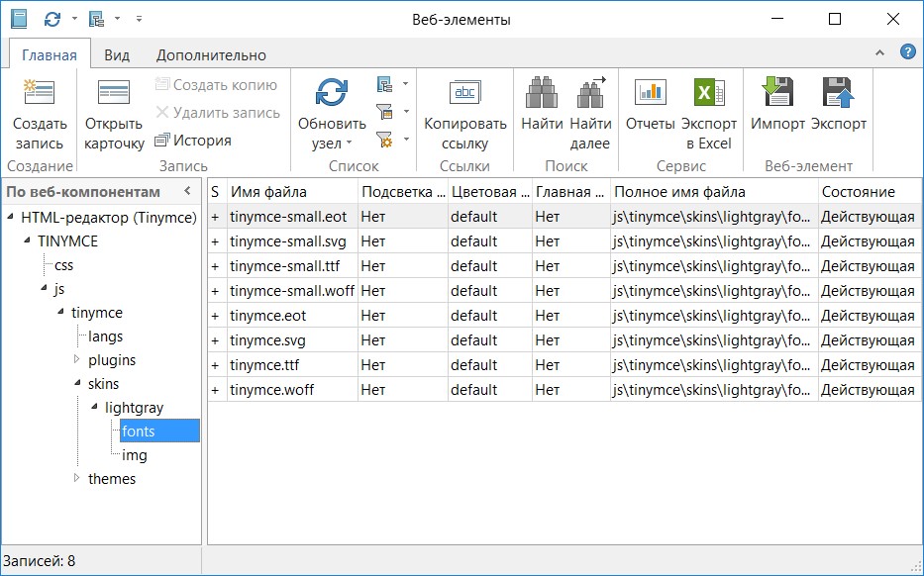Click the S column header
Image resolution: width=924 pixels, height=576 pixels.
217,191
